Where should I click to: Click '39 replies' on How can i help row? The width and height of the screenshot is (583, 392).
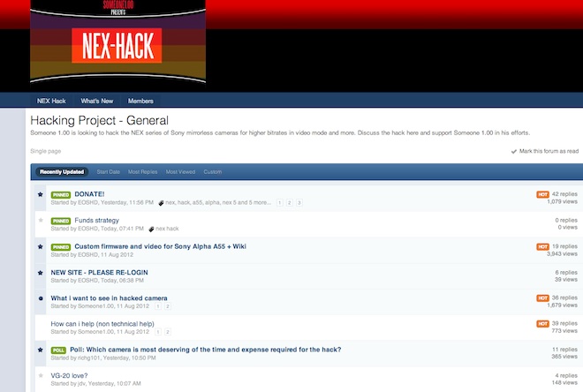(564, 323)
